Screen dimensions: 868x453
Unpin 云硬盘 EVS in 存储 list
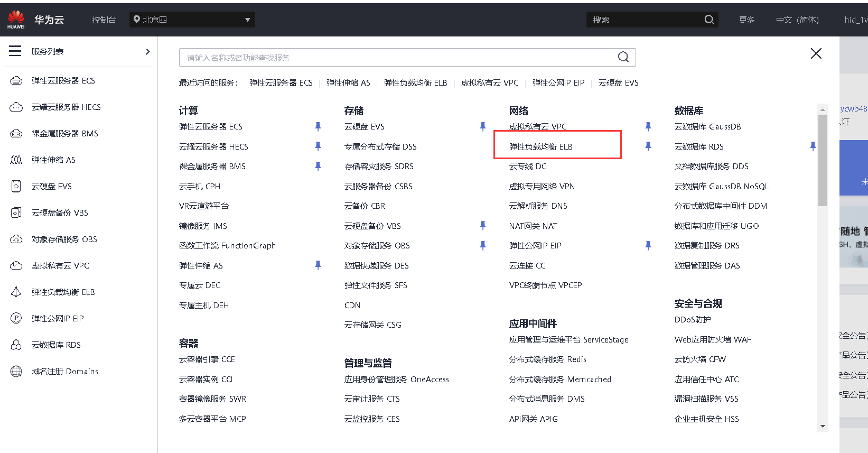tap(483, 127)
